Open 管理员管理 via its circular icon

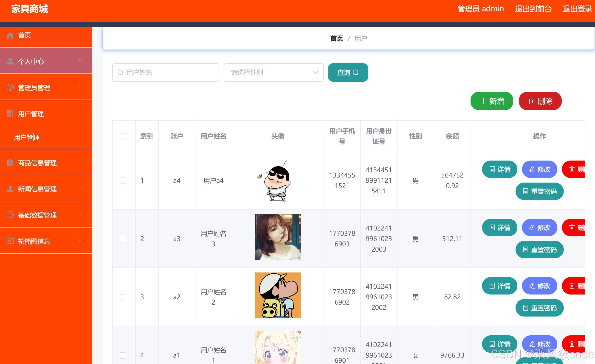click(10, 88)
